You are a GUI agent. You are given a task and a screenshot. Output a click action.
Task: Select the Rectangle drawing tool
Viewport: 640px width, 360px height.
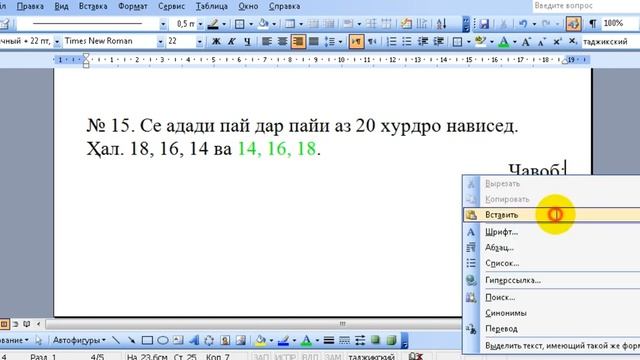(x=147, y=340)
